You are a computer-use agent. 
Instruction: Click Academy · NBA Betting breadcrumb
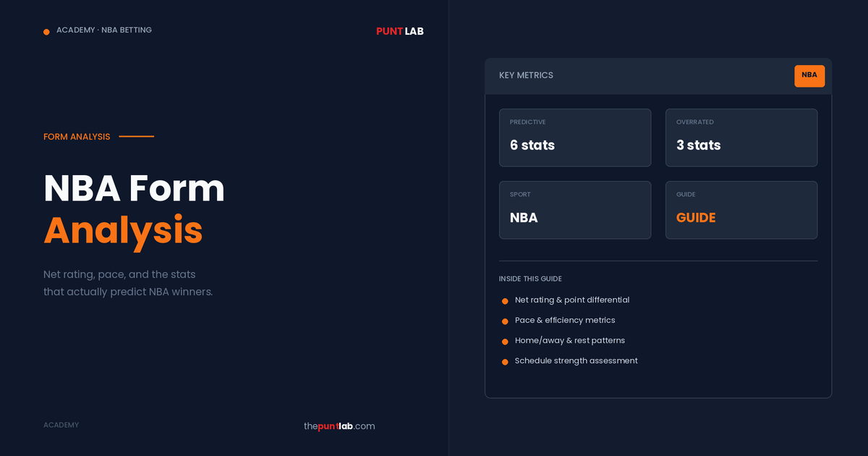pos(104,30)
